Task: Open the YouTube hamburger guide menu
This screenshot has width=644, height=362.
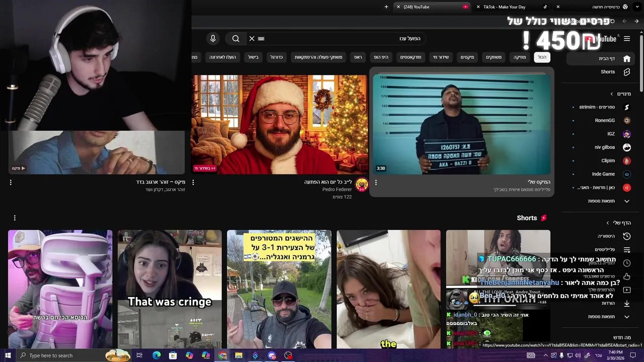Action: pos(627,39)
